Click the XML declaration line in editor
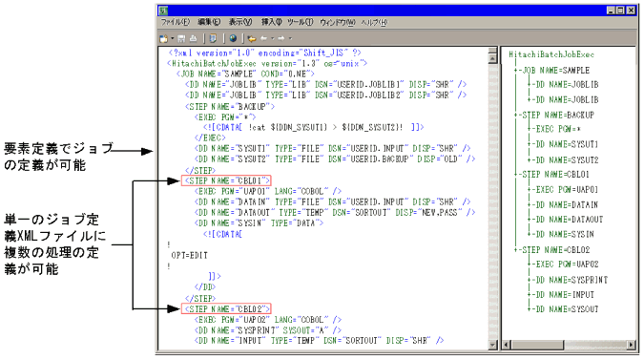Screen dimensions: 644x360 tap(265, 53)
